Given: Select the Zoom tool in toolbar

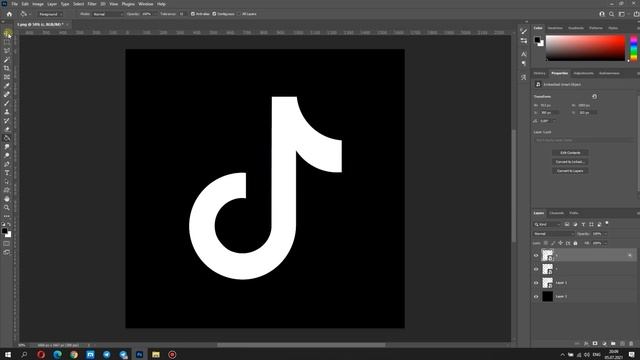Looking at the screenshot, I should click(x=7, y=207).
